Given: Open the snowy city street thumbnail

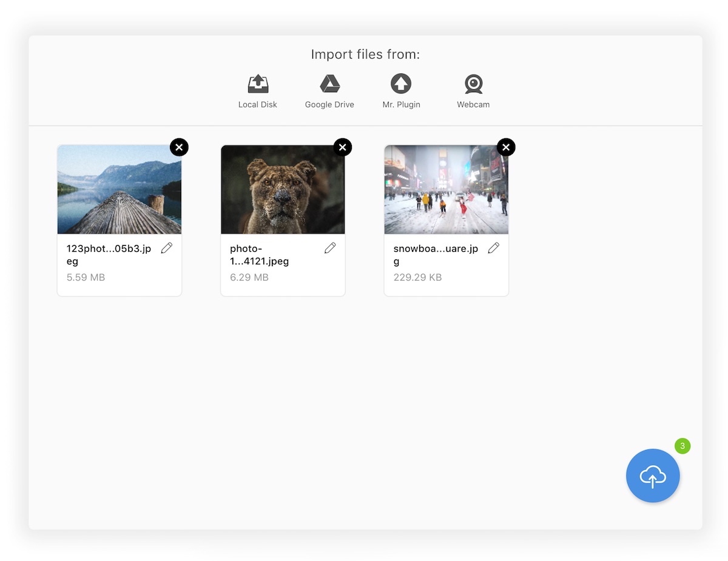Looking at the screenshot, I should [447, 189].
